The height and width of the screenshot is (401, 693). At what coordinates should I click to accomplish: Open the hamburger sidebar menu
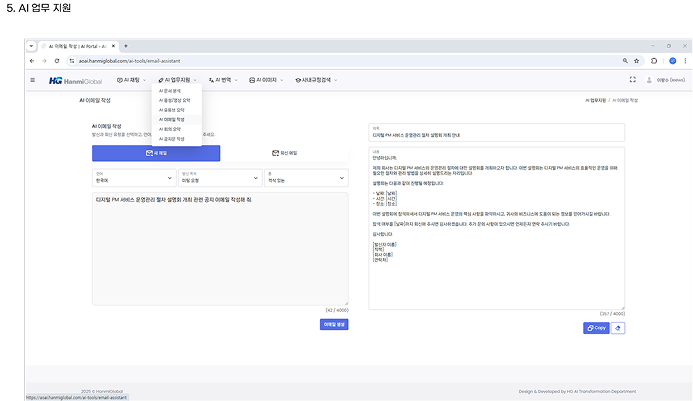tap(32, 79)
